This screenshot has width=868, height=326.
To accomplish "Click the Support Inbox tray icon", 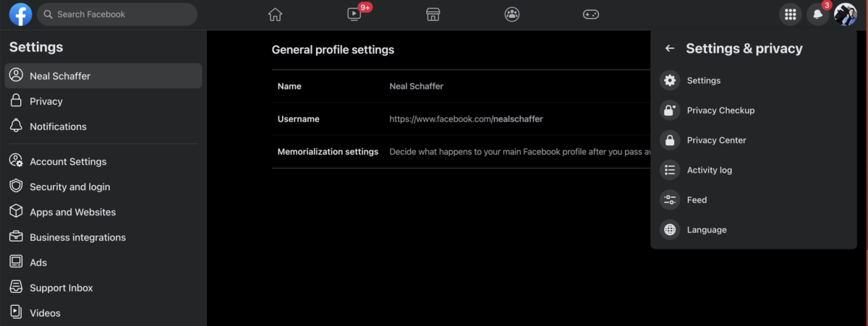I will (16, 287).
